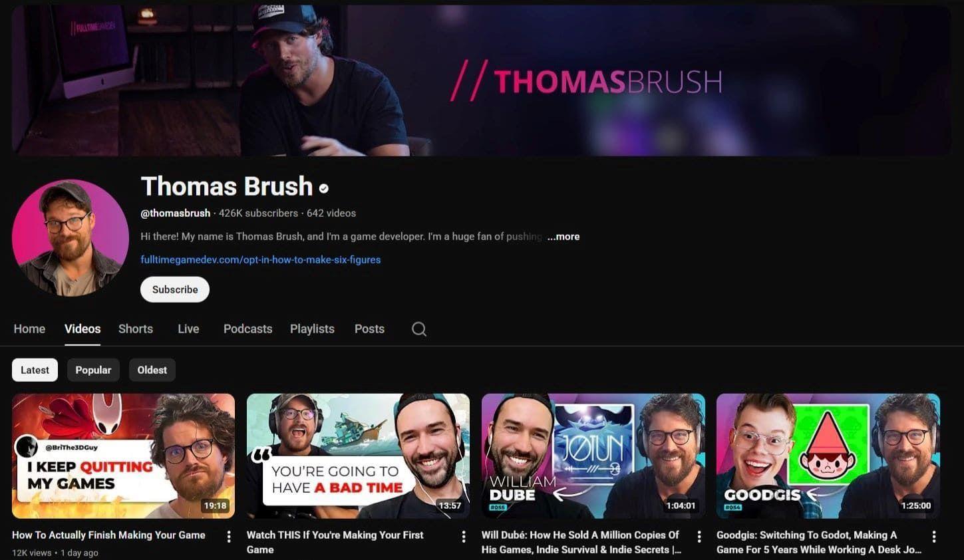964x560 pixels.
Task: Open three-dot menu for Will Dubé video
Action: pyautogui.click(x=699, y=536)
